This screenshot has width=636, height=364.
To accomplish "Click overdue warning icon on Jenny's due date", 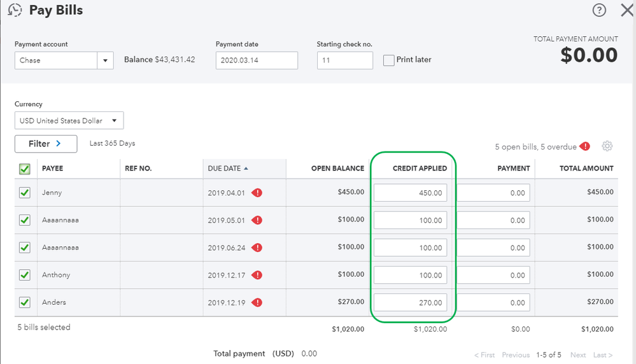I will pos(257,193).
